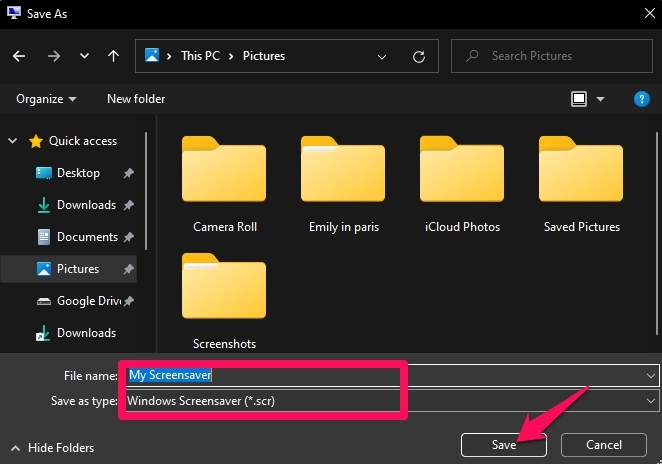Click the Cancel button

[603, 444]
